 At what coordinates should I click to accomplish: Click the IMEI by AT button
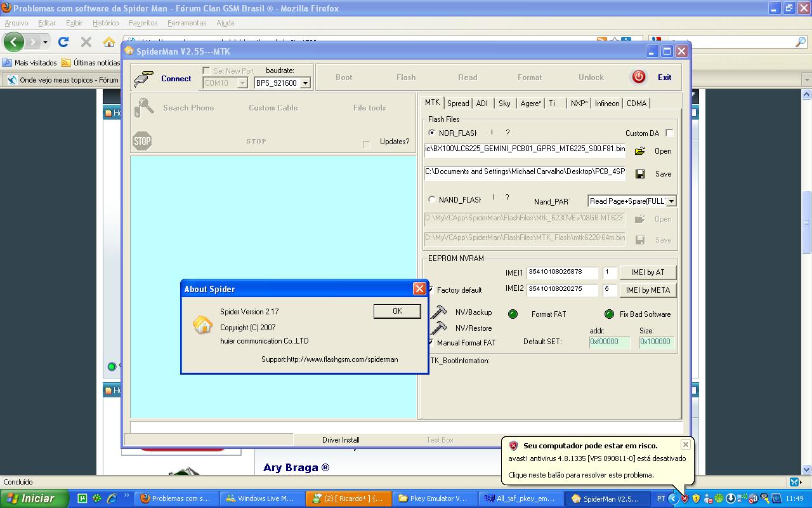648,272
